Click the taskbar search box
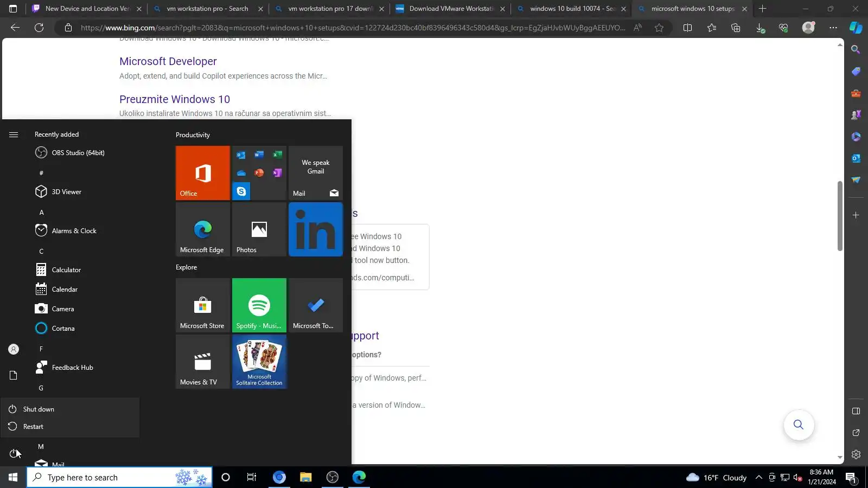 [x=119, y=477]
